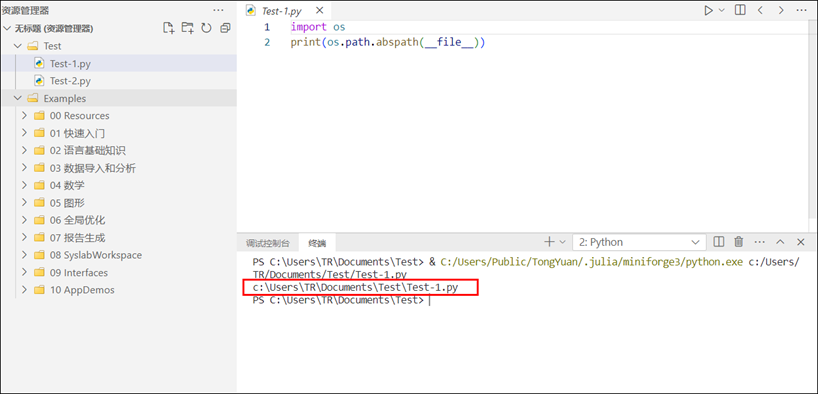Click the python.exe path in terminal
This screenshot has width=818, height=394.
pos(591,261)
